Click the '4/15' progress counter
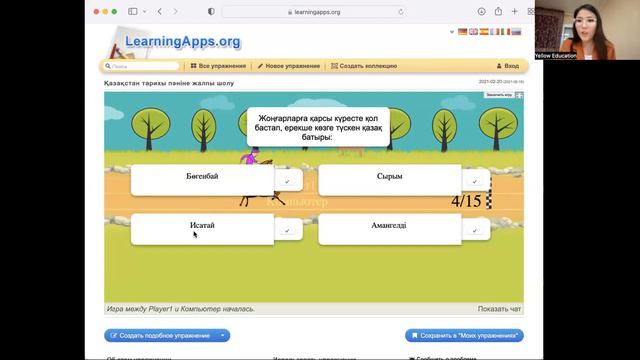The height and width of the screenshot is (360, 640). pos(466,201)
